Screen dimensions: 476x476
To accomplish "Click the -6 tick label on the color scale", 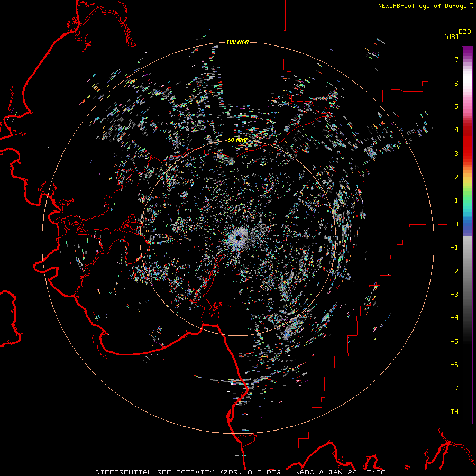I will click(x=454, y=365).
